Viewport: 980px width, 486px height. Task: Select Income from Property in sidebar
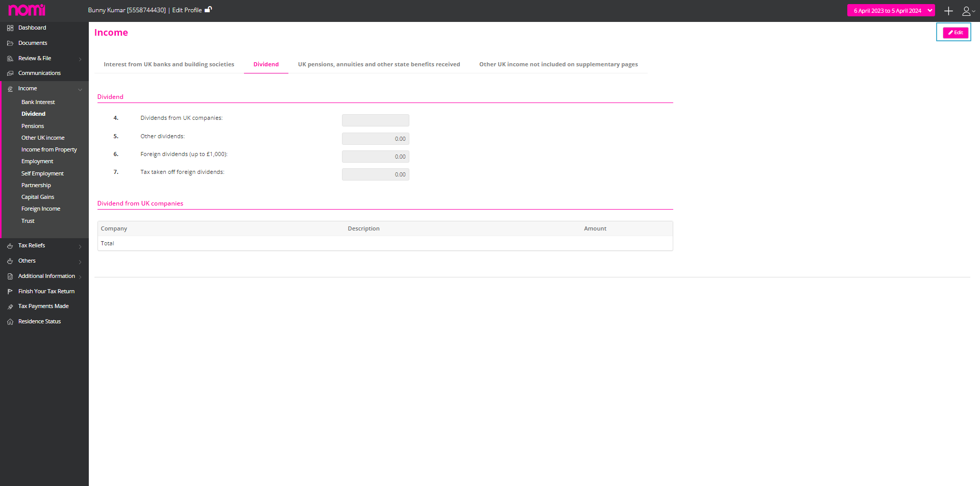(49, 150)
